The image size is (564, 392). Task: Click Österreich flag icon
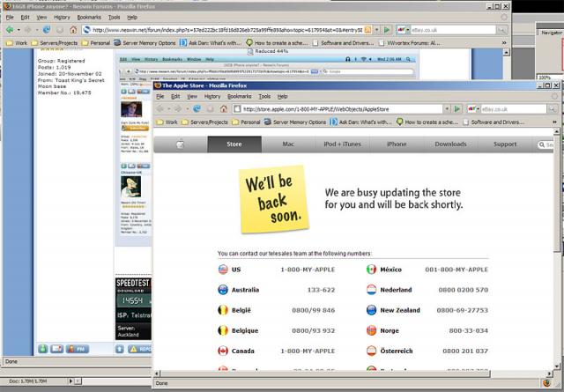point(372,351)
